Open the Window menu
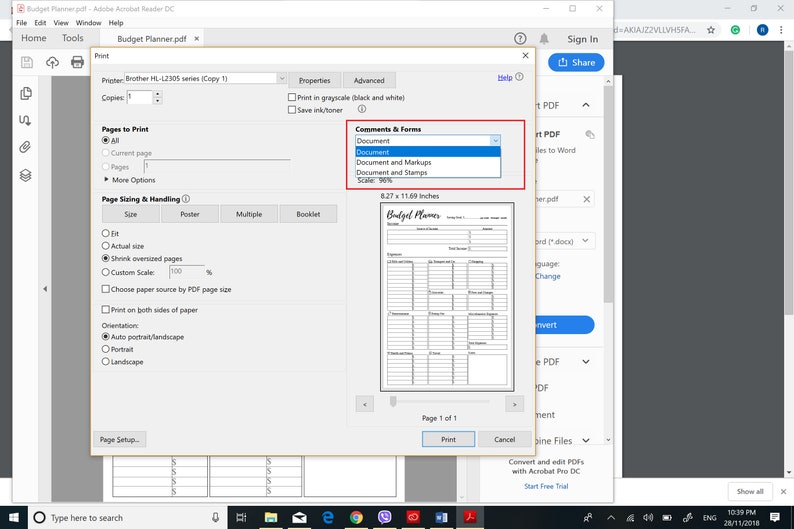The image size is (794, 529). (89, 23)
